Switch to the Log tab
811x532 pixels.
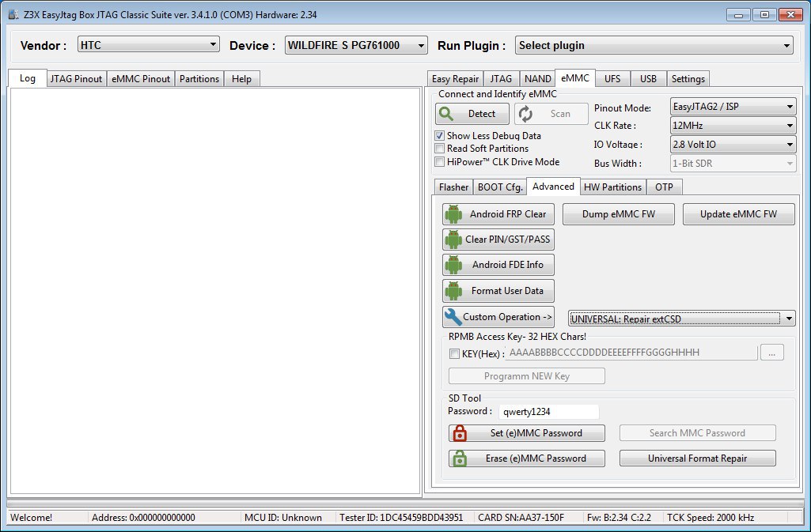click(x=28, y=78)
